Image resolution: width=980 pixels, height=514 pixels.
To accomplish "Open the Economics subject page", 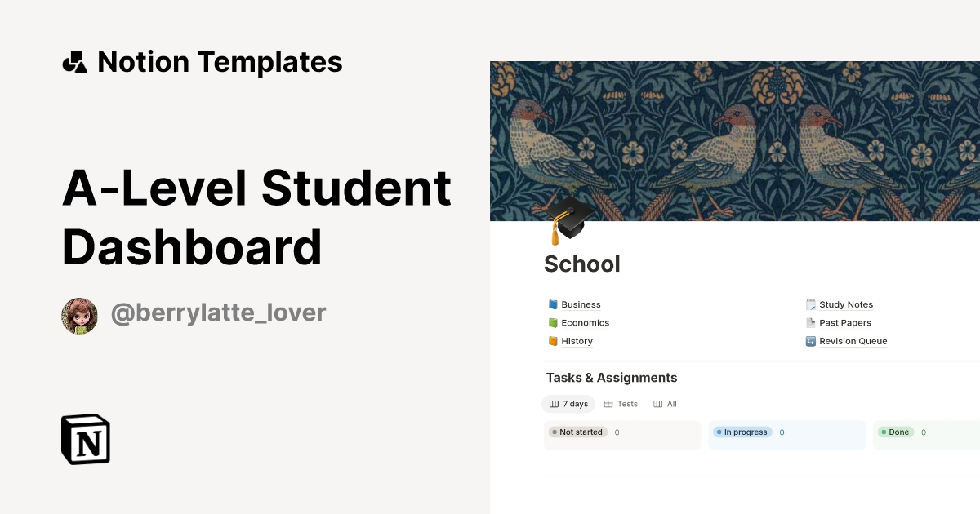I will [585, 323].
